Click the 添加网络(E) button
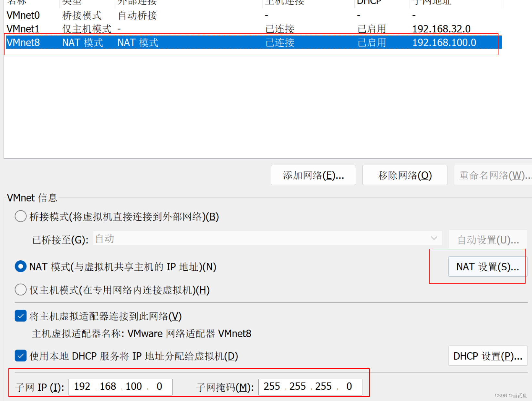Screen dimensions: 532x401 313,175
